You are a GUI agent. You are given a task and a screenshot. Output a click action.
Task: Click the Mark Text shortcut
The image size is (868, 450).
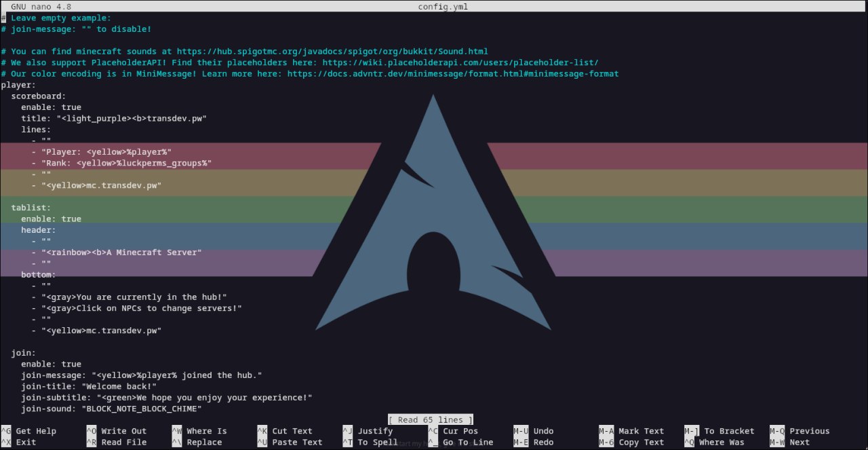coord(641,431)
